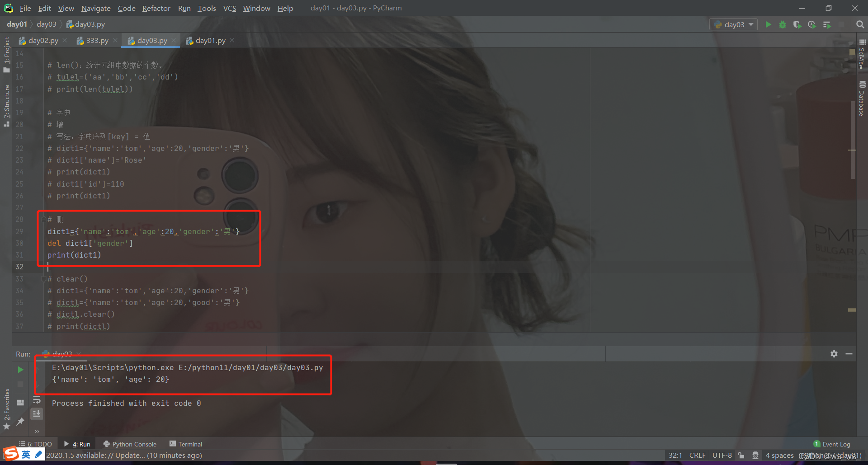Open the day03 run configuration dropdown
The height and width of the screenshot is (465, 868).
click(x=734, y=24)
